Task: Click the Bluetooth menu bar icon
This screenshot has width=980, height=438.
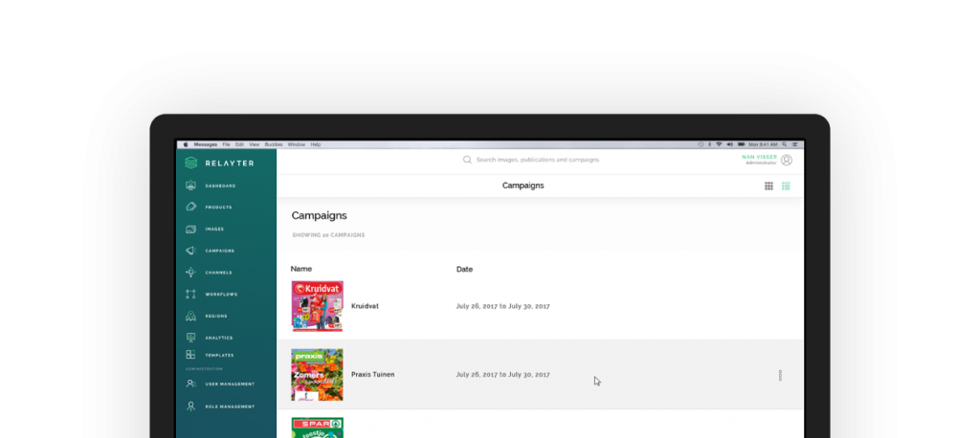Action: tap(709, 144)
